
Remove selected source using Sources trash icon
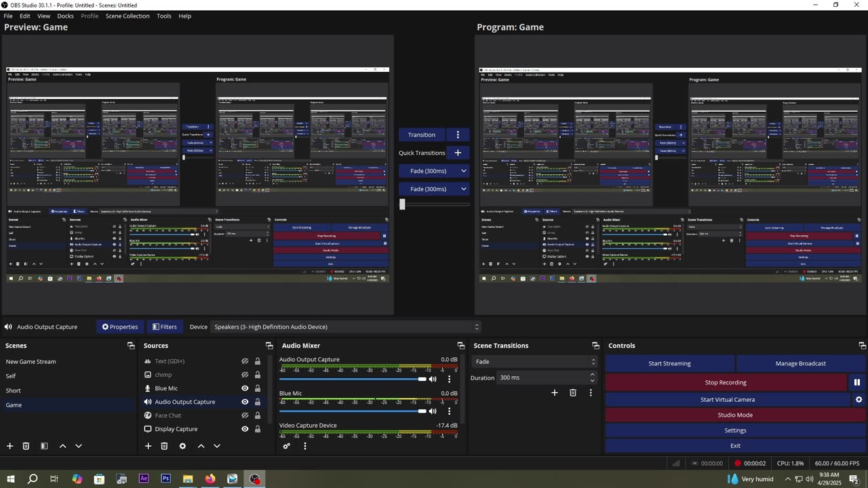click(164, 446)
